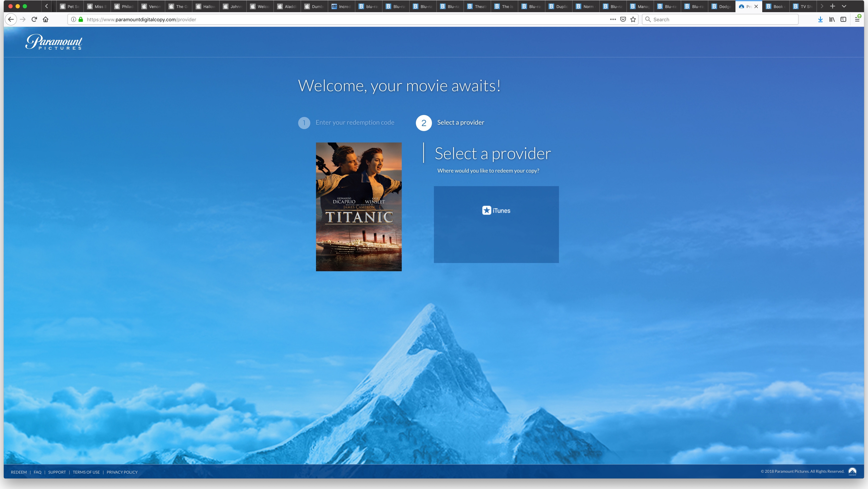Go to the browser home page
The height and width of the screenshot is (489, 868).
(x=46, y=19)
